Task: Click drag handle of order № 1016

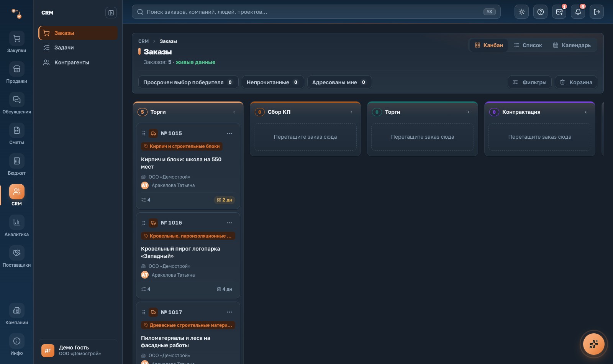Action: (x=144, y=223)
